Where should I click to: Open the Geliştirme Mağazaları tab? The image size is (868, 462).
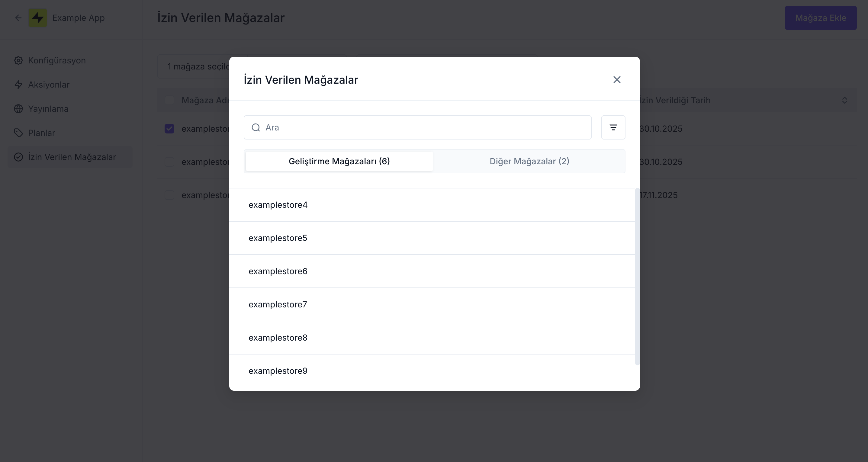click(x=339, y=161)
